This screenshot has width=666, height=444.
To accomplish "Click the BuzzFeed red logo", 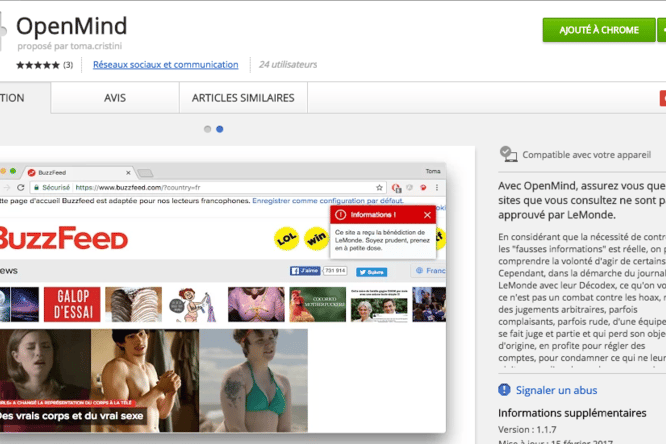I will (64, 238).
